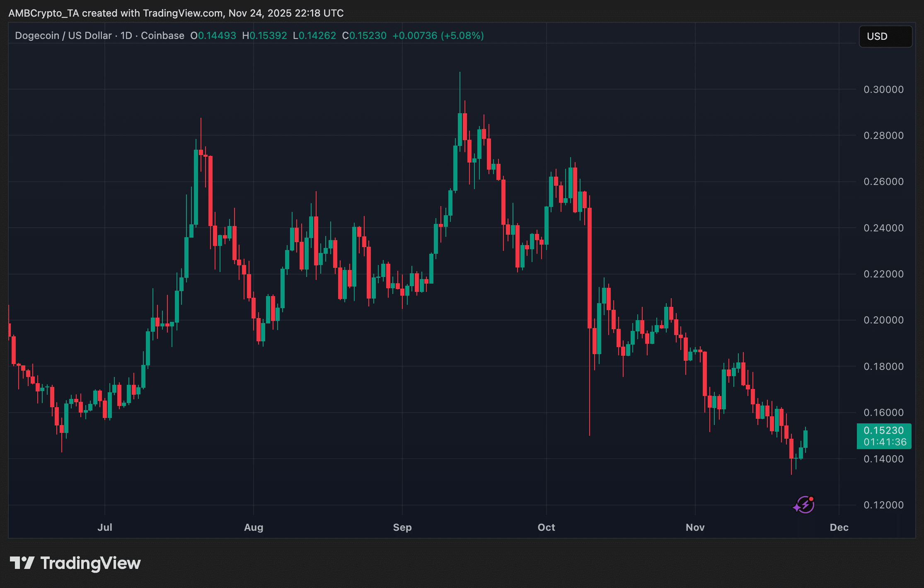Click the close value C0.15230 in the legend
Image resolution: width=924 pixels, height=588 pixels.
click(x=365, y=36)
